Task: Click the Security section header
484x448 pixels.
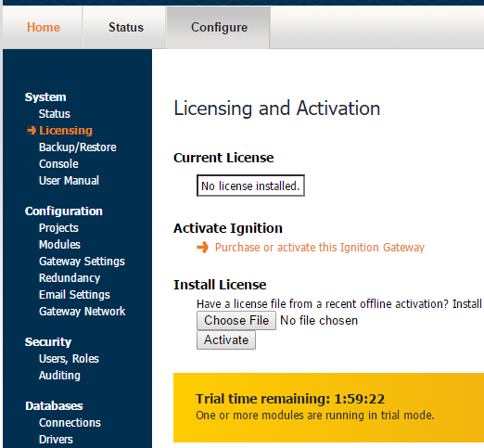Action: click(x=48, y=342)
